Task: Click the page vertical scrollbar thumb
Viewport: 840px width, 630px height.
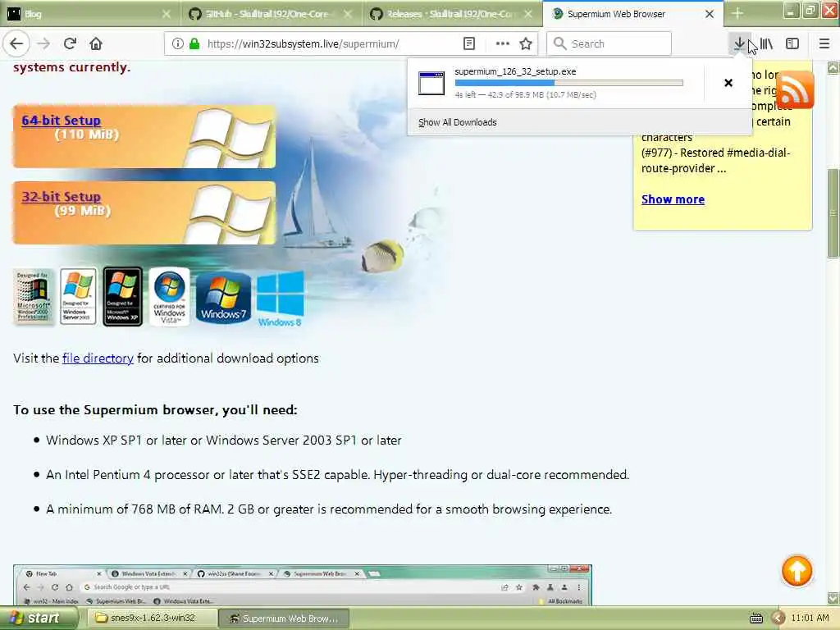Action: 833,212
